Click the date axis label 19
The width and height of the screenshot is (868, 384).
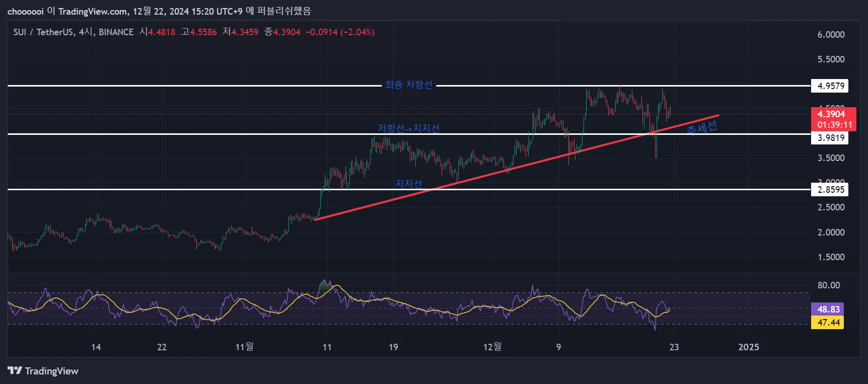(393, 347)
